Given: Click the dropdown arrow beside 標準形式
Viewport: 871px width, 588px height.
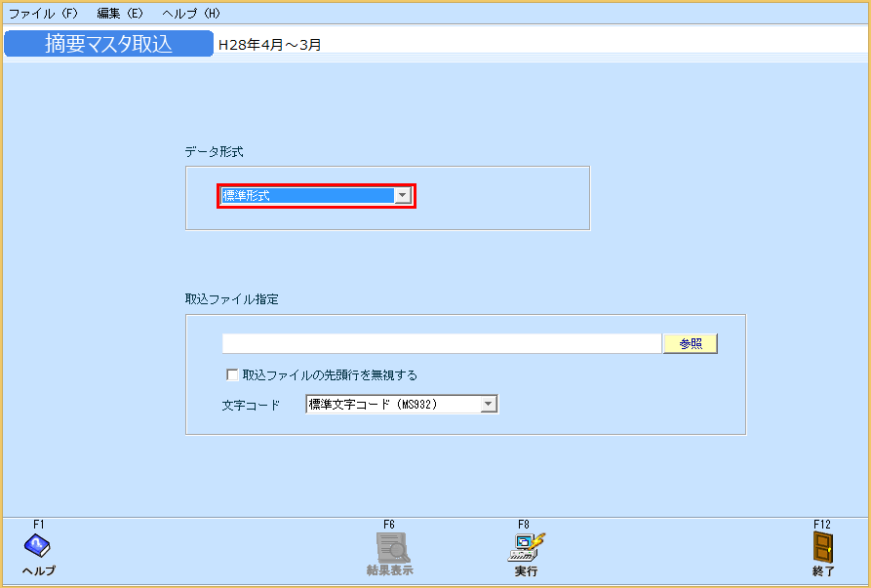Looking at the screenshot, I should 402,195.
